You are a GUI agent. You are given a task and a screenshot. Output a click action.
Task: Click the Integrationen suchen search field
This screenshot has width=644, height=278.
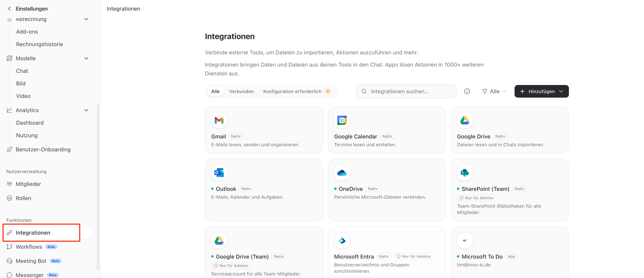coord(407,91)
